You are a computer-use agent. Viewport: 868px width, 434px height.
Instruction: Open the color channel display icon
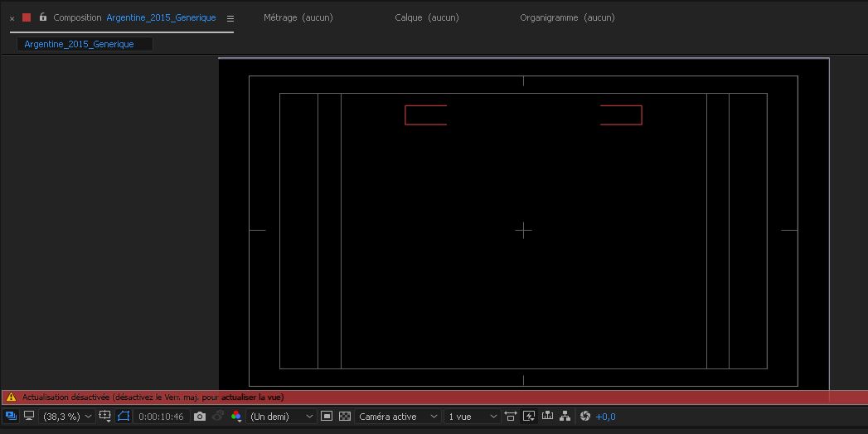click(x=236, y=416)
